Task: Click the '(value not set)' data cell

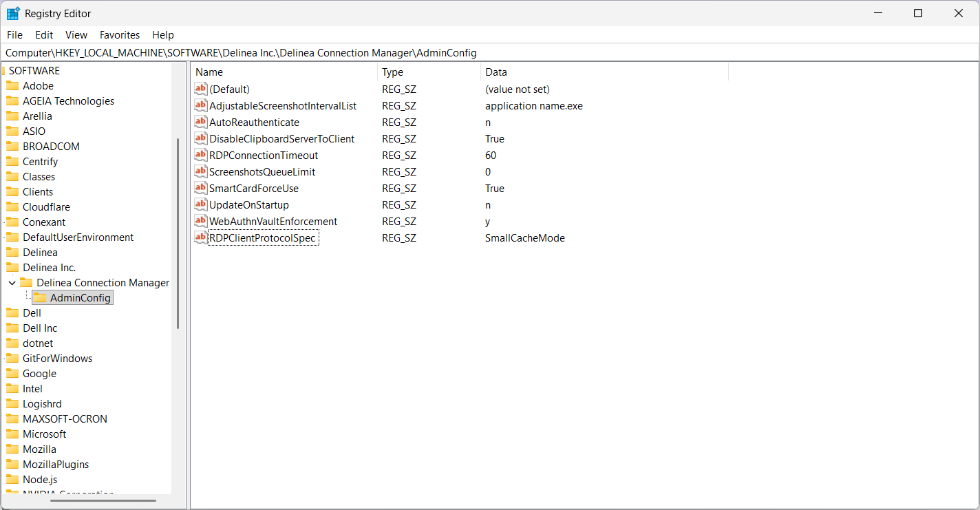Action: click(518, 89)
